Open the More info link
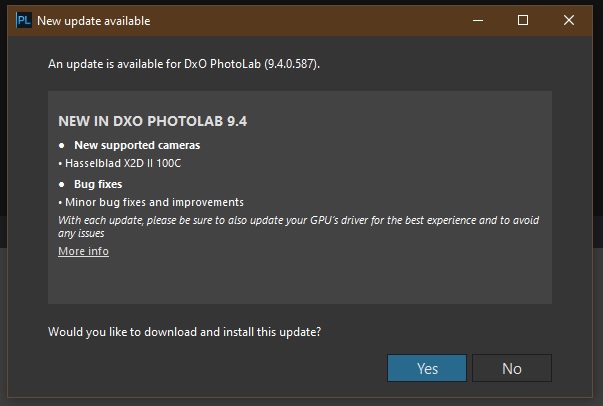 coord(83,251)
